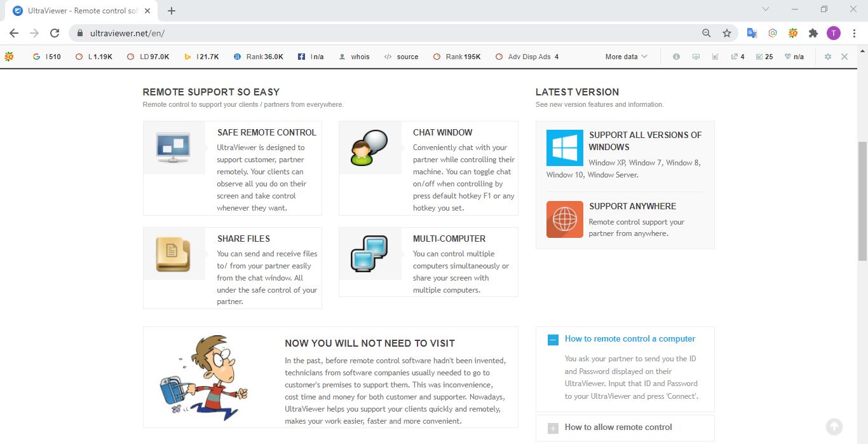The width and height of the screenshot is (868, 444).
Task: Open the internal links count 25
Action: 764,57
